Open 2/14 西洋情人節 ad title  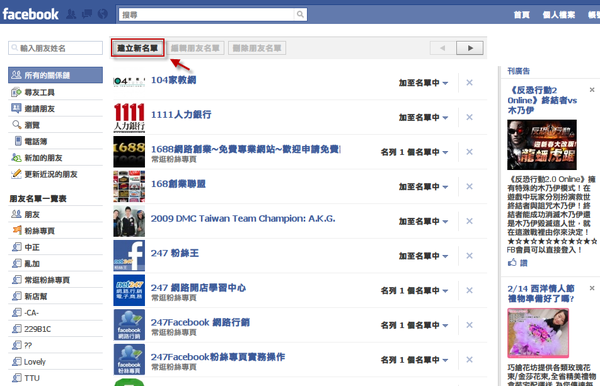[541, 293]
